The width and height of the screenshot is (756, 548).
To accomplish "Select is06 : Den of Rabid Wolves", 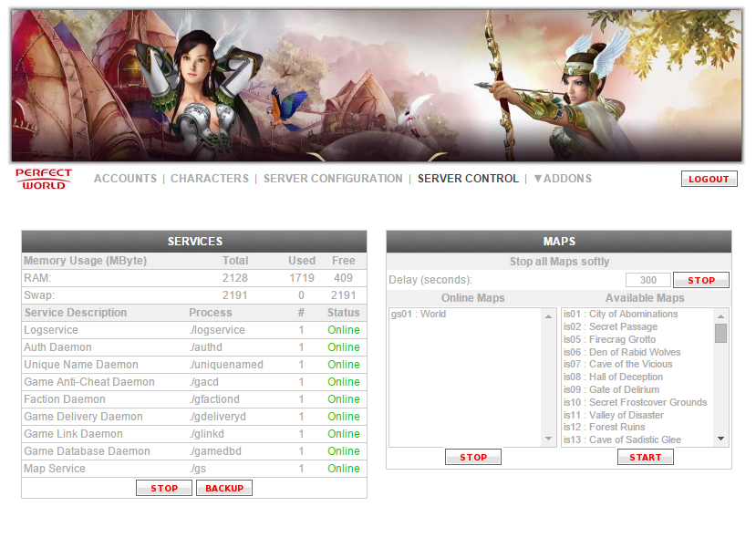I will tap(622, 352).
